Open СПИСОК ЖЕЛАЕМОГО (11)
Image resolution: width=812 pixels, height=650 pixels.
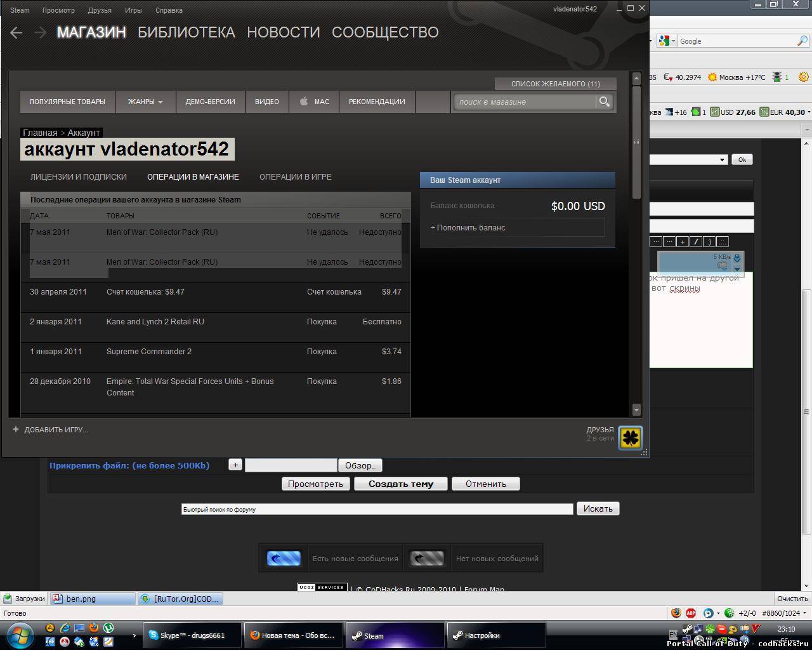point(556,84)
